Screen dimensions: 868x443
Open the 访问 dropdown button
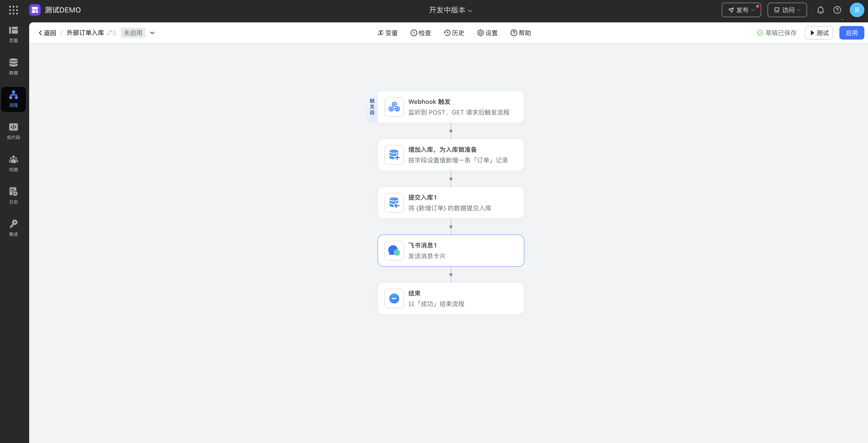point(787,10)
